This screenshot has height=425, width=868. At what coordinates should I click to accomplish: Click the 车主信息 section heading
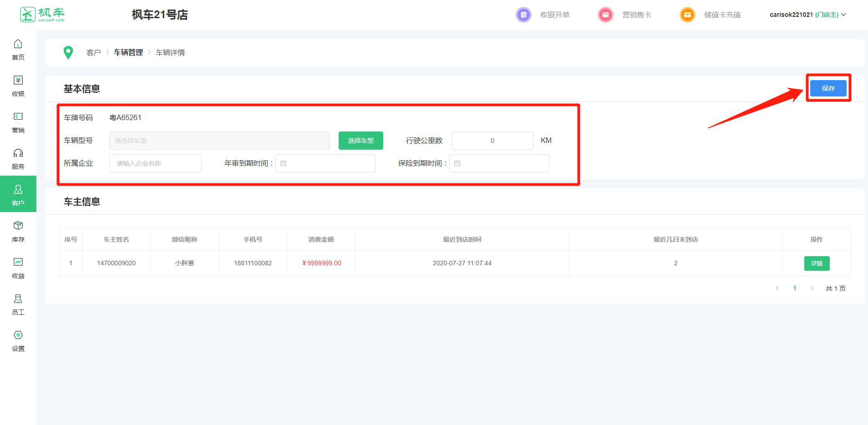pyautogui.click(x=82, y=202)
